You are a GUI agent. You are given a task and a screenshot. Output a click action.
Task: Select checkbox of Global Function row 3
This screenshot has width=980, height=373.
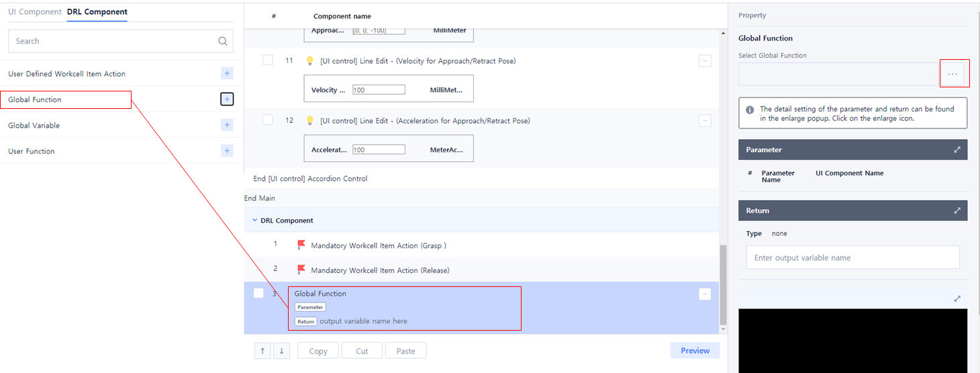[x=258, y=294]
